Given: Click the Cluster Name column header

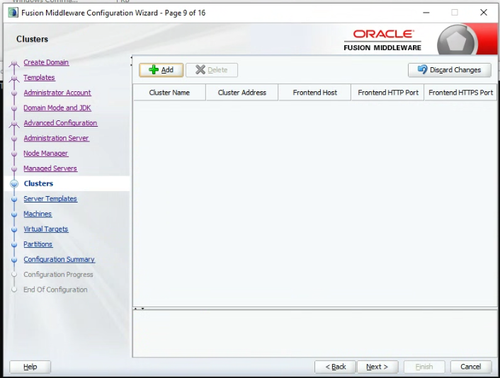Looking at the screenshot, I should pos(169,92).
